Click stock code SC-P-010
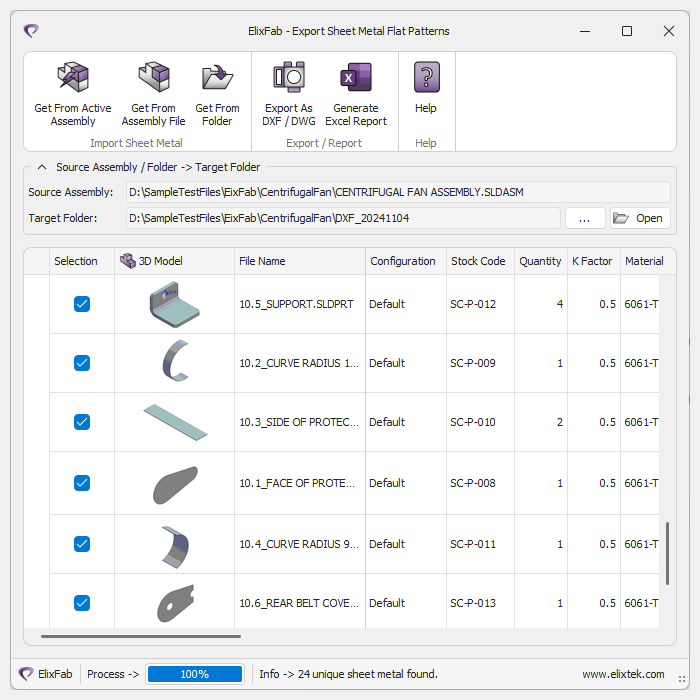The image size is (700, 700). (473, 422)
